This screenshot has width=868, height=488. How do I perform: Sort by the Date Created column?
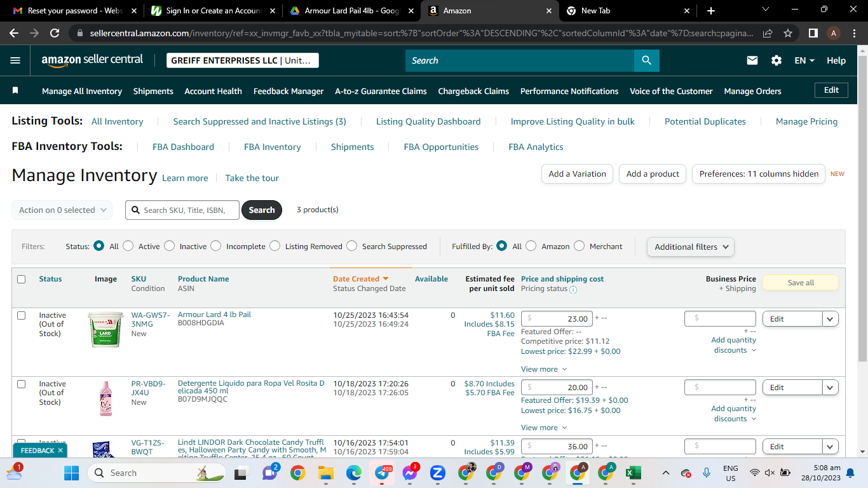pos(360,279)
